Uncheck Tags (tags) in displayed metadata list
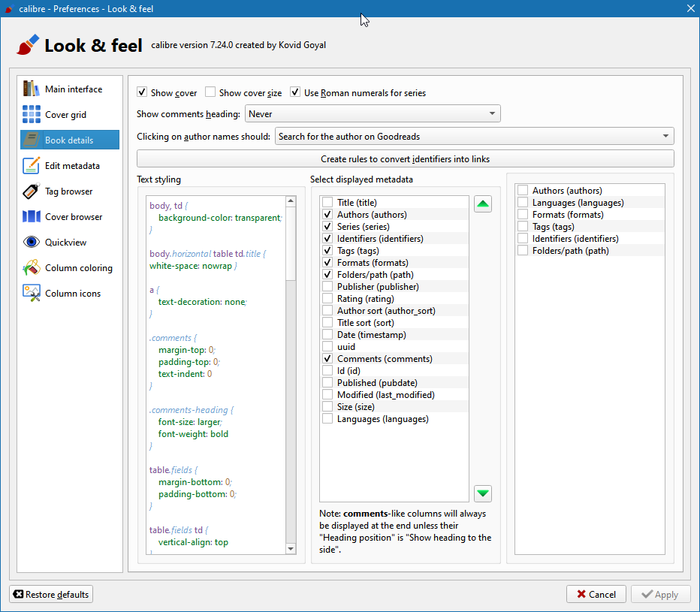This screenshot has width=700, height=612. point(327,250)
